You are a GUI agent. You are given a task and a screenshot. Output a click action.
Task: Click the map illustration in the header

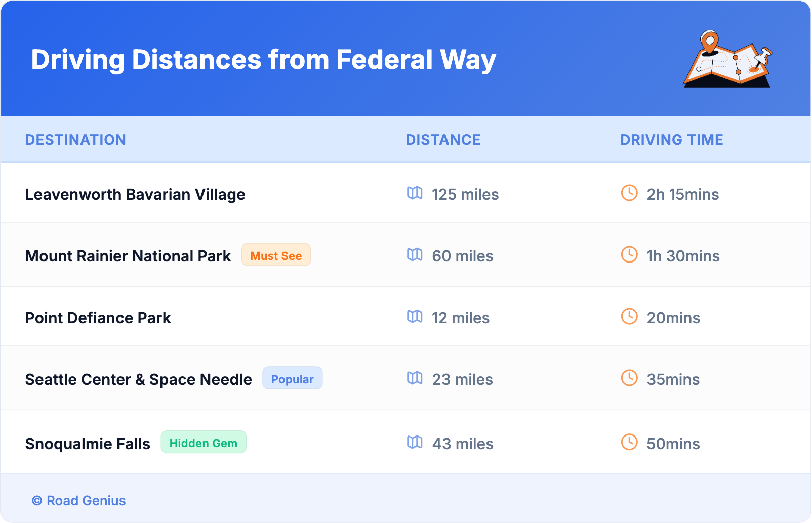pyautogui.click(x=728, y=60)
